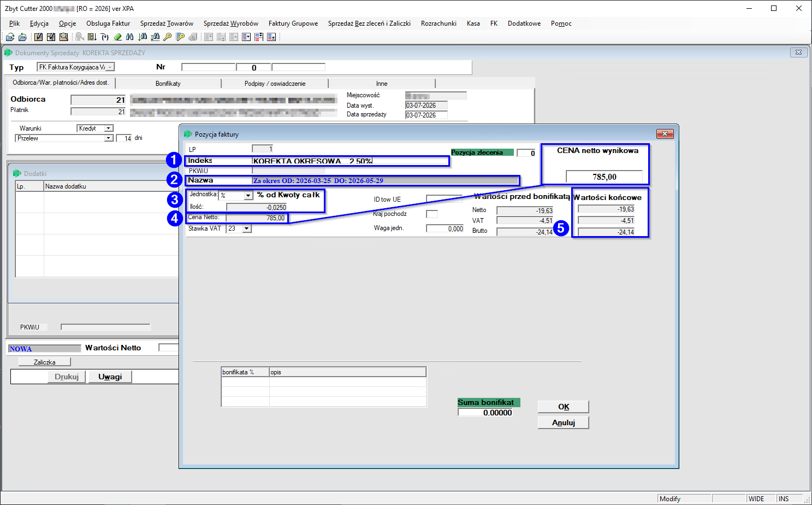Open the Typ document type dropdown
The height and width of the screenshot is (505, 812).
[x=110, y=67]
